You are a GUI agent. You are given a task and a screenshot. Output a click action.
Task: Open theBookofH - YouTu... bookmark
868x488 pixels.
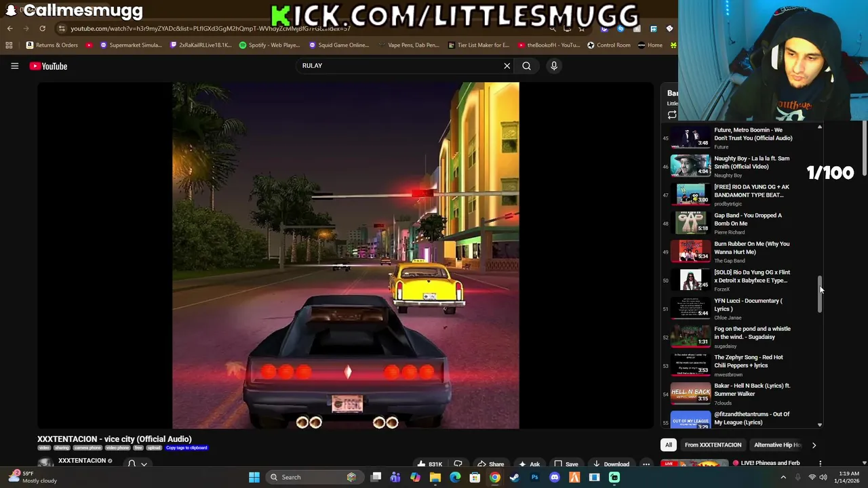tap(549, 45)
